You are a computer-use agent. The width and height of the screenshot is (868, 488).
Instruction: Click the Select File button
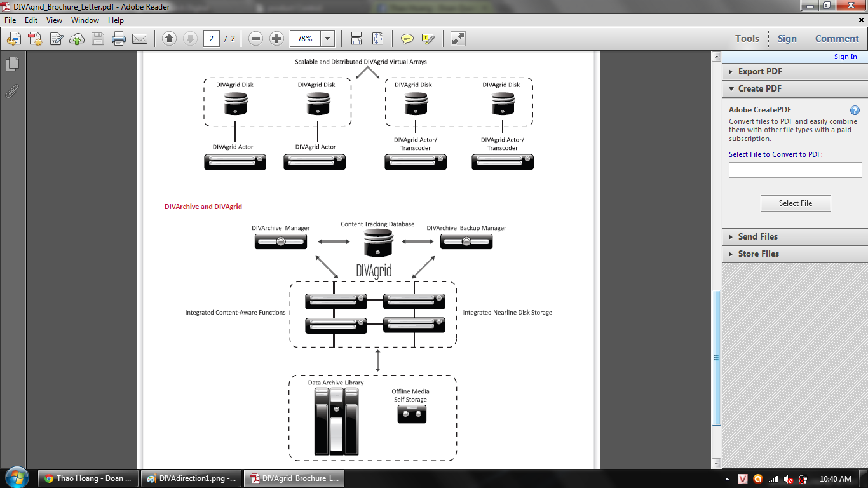796,203
